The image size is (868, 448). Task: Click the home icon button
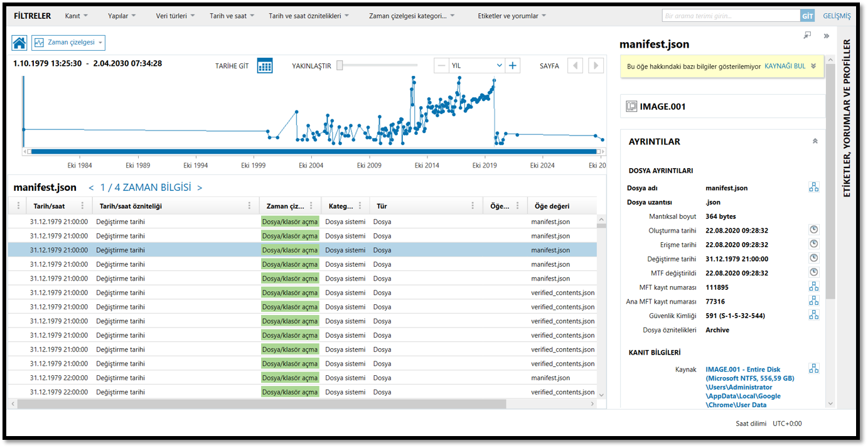(19, 43)
